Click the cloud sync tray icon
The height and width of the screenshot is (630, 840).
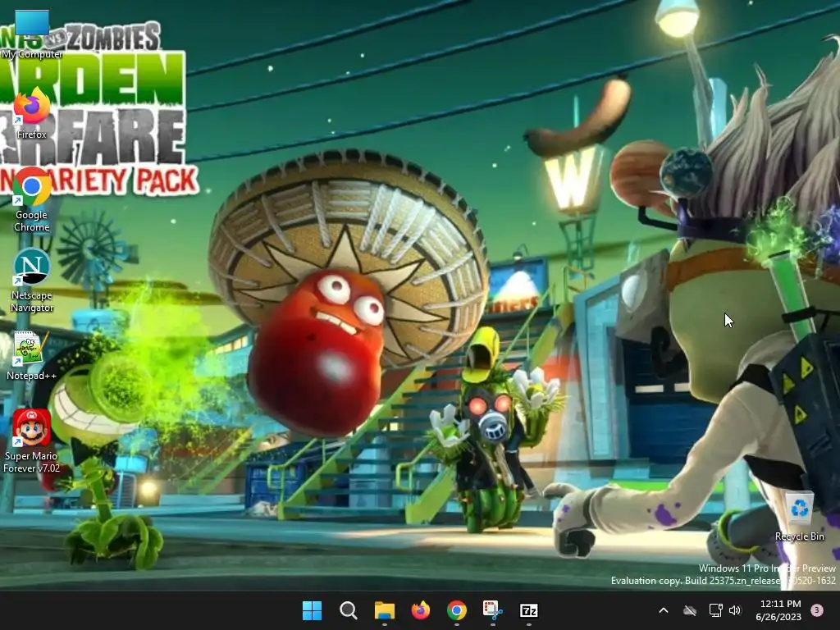click(690, 610)
